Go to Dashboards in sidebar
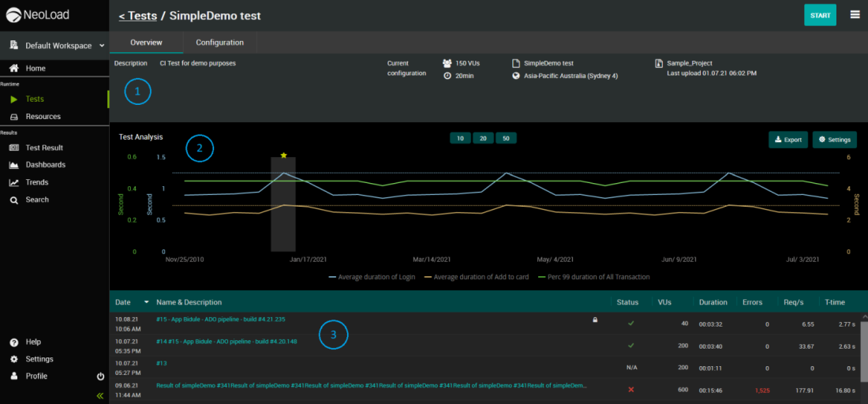 tap(45, 165)
